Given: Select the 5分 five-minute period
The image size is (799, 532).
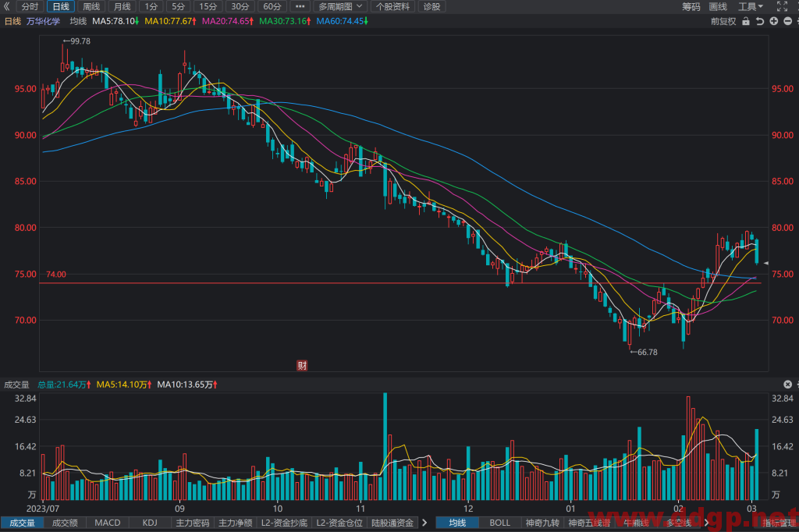Looking at the screenshot, I should 179,6.
